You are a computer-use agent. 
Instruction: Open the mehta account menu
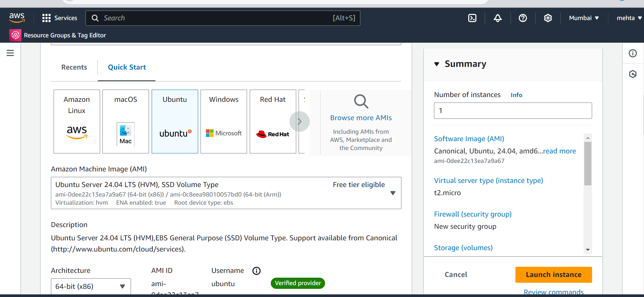(629, 18)
